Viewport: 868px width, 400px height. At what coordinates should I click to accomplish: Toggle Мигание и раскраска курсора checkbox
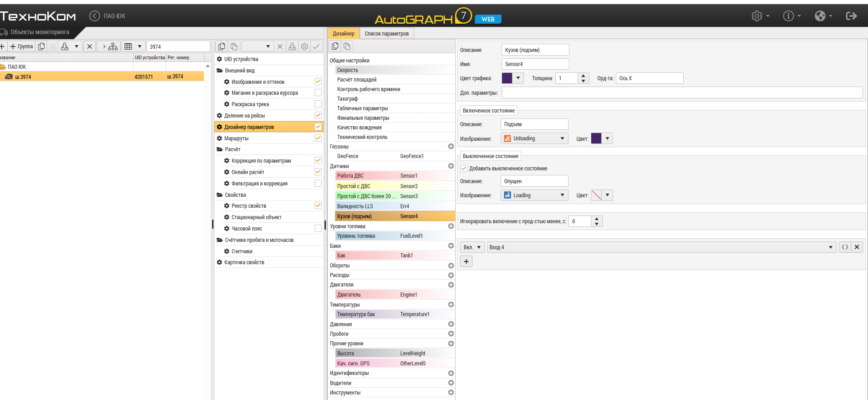[318, 92]
